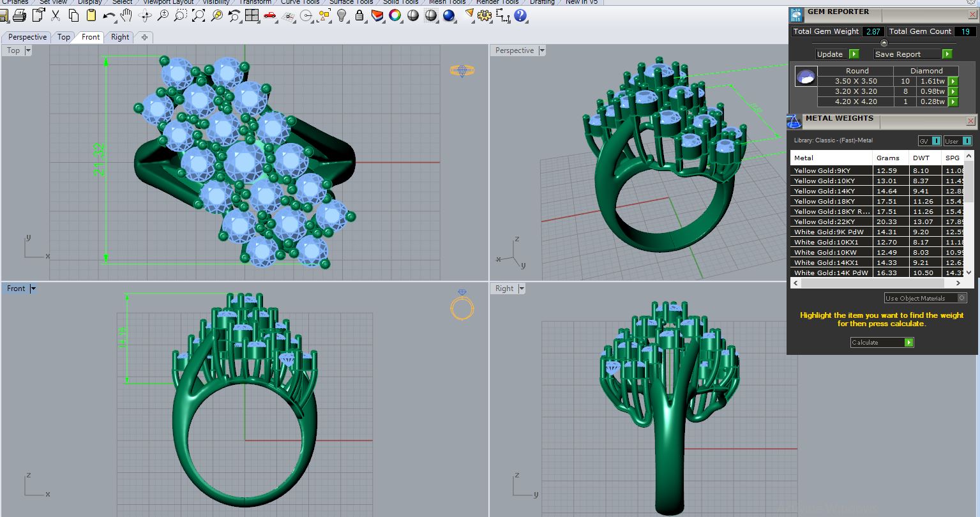This screenshot has height=517, width=980.
Task: Click the color wheel icon
Action: [395, 15]
